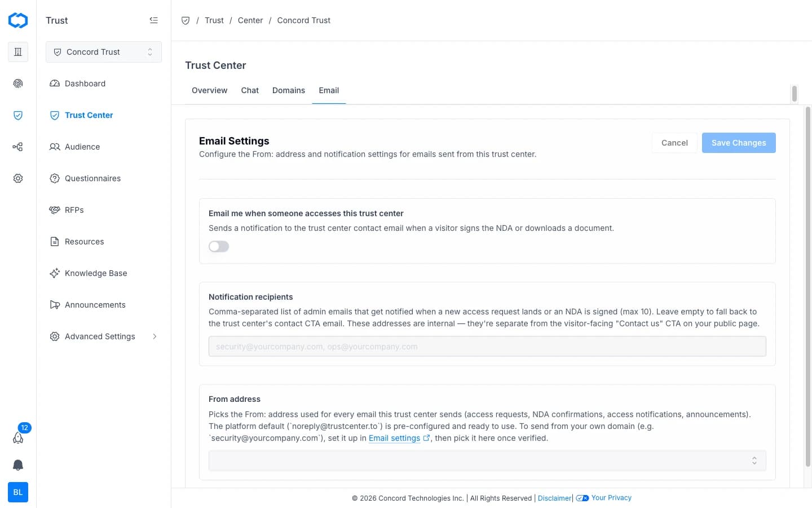812x508 pixels.
Task: Go to Trust breadcrumb link
Action: [x=214, y=20]
